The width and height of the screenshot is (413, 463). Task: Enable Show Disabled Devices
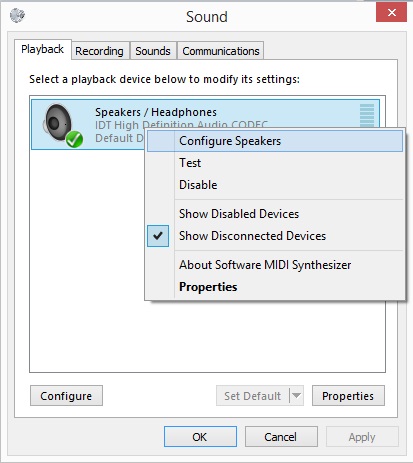(x=239, y=214)
